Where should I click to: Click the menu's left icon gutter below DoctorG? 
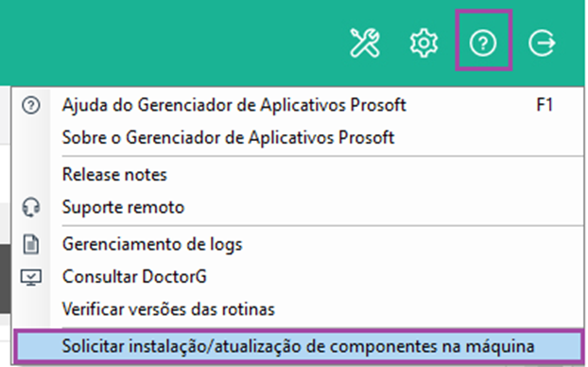click(x=31, y=309)
